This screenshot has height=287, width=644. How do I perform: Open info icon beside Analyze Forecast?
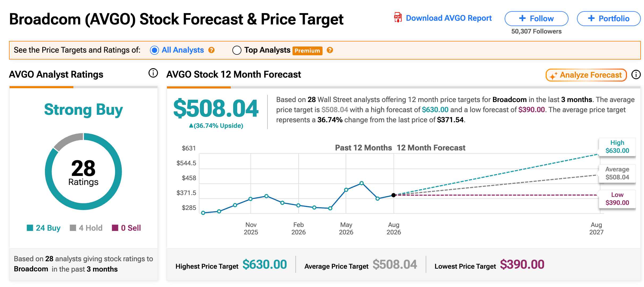(x=636, y=75)
